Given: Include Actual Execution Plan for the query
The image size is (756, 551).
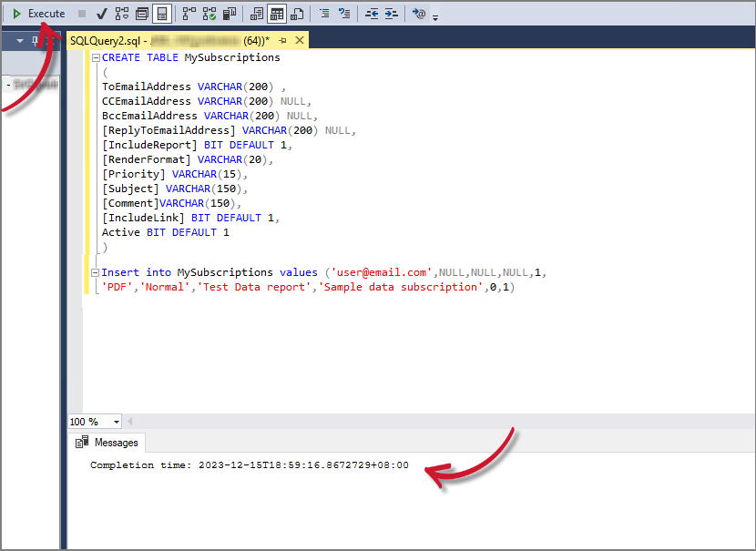Looking at the screenshot, I should (187, 13).
